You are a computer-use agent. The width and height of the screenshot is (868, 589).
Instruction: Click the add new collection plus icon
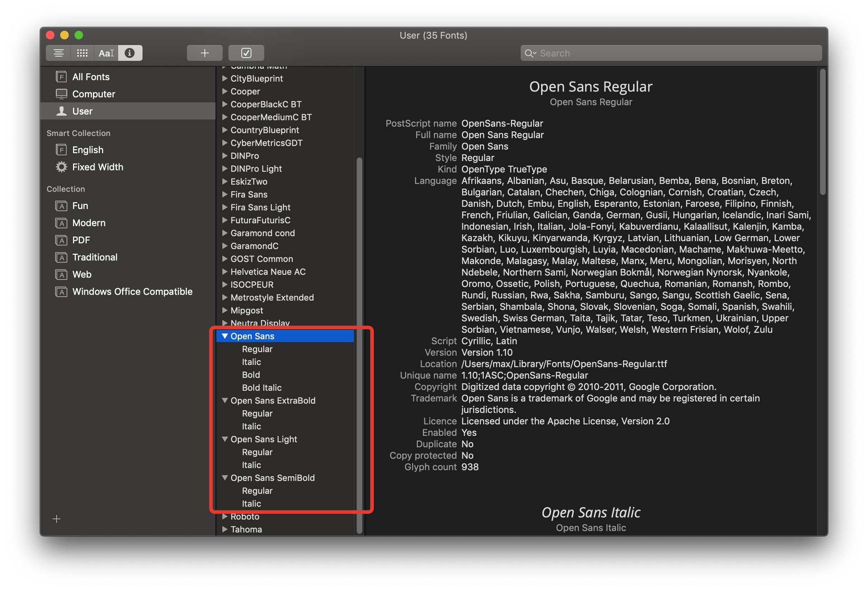point(56,519)
